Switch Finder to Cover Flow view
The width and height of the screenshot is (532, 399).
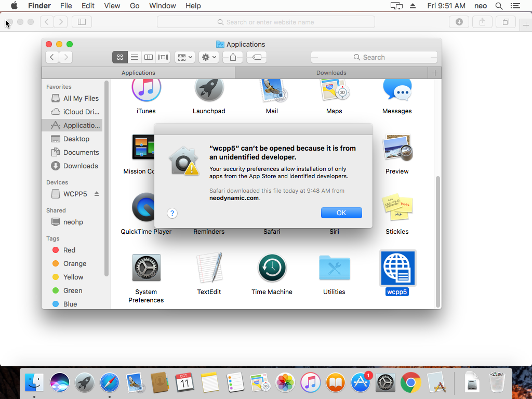pos(163,57)
